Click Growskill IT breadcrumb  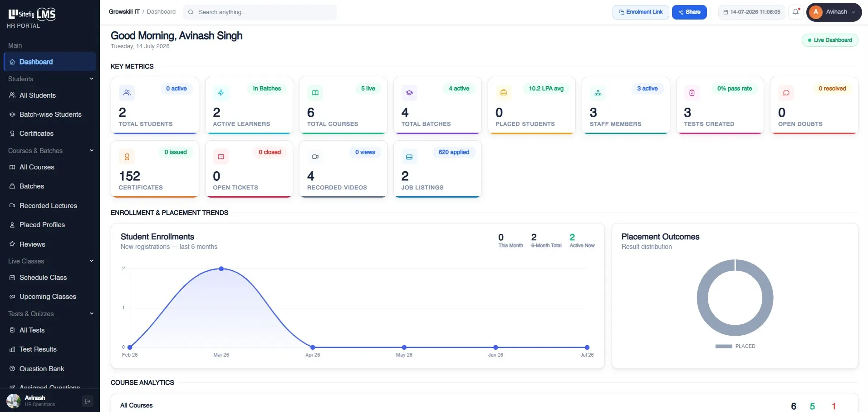[x=124, y=12]
